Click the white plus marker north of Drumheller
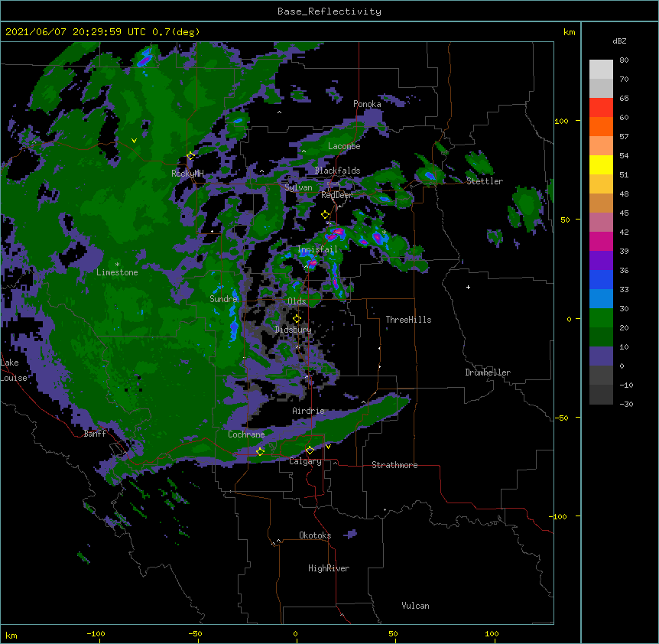 pos(468,287)
